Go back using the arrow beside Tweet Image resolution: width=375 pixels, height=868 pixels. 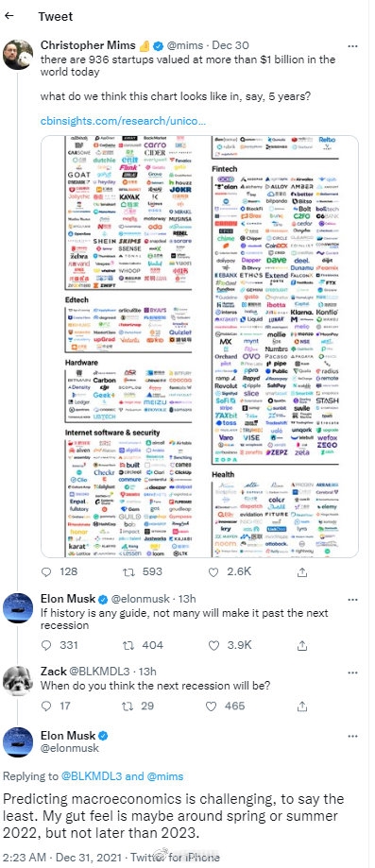click(x=9, y=16)
